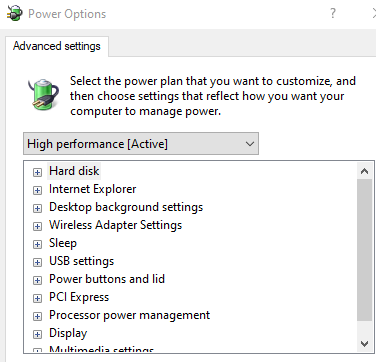Screen dimensions: 376x362
Task: Click the settings list scrollbar thumb
Action: 364,250
